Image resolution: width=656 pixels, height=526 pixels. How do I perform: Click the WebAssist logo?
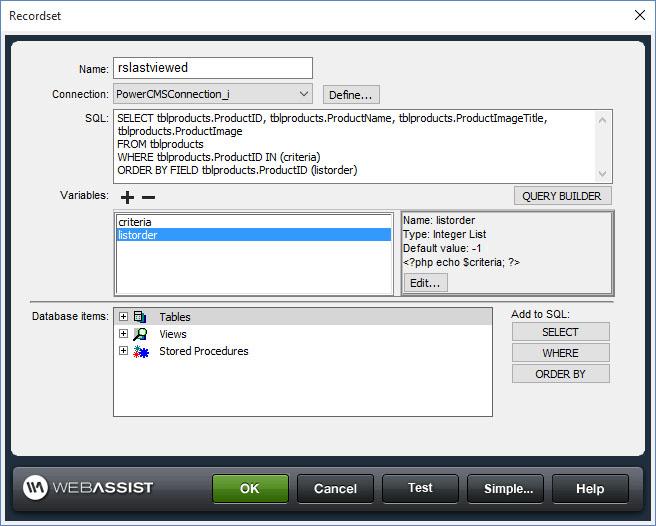[x=88, y=488]
